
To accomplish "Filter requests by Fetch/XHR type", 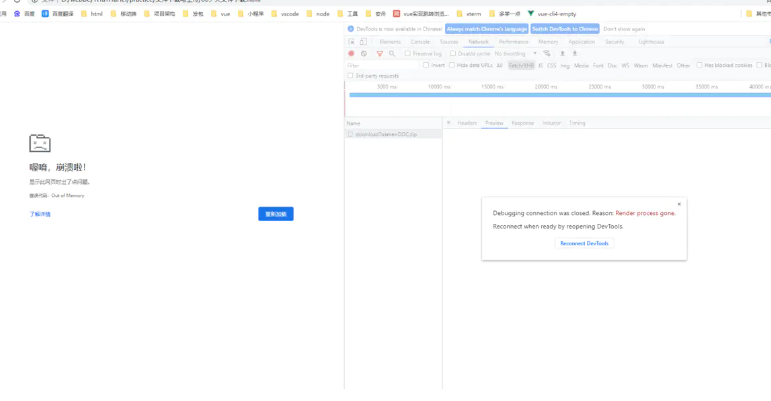I will click(521, 65).
